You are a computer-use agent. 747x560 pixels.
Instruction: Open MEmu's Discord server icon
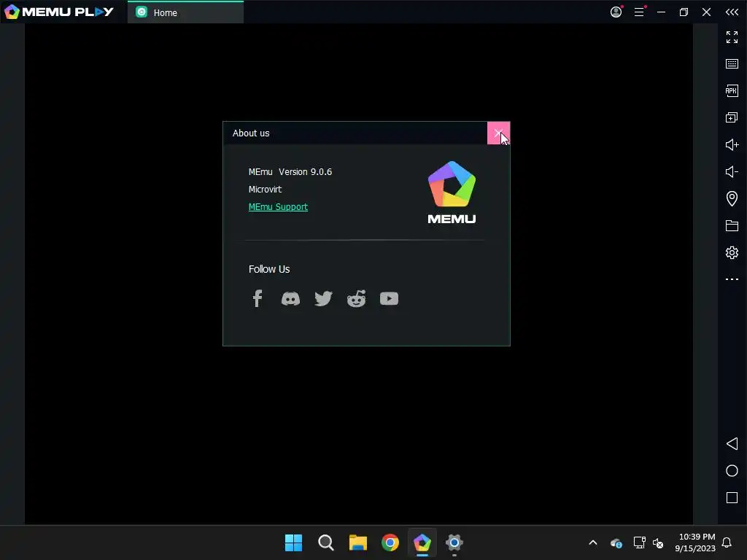pyautogui.click(x=290, y=298)
